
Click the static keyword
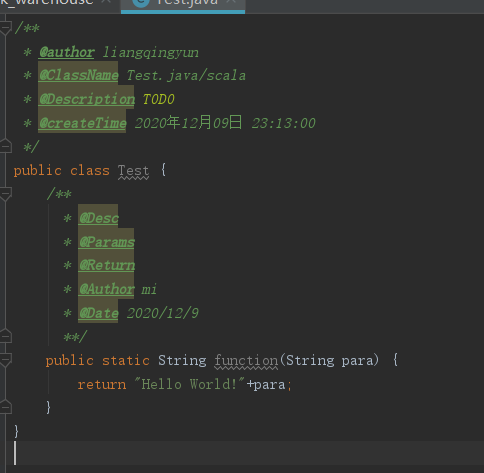(x=126, y=360)
